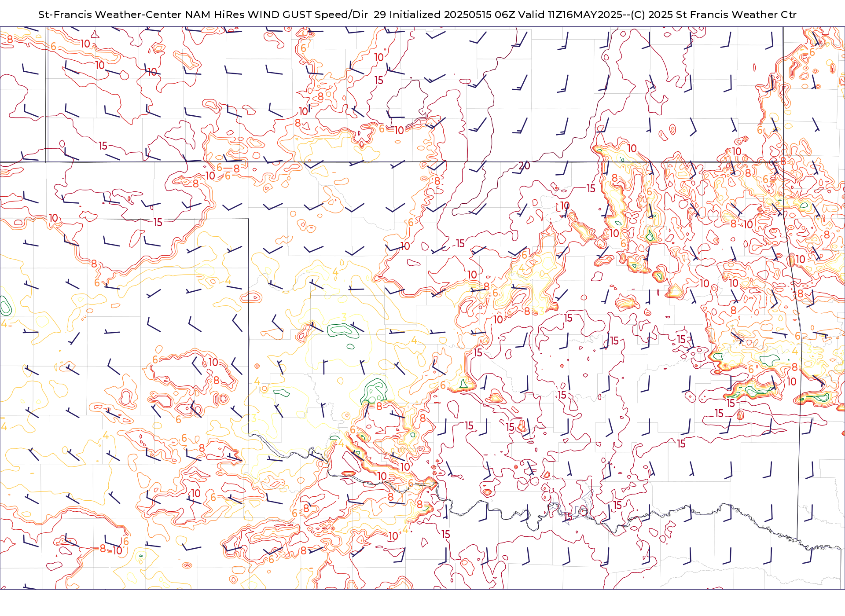
Task: Click the "(C) 2025 St Francis Weather Ctr" text
Action: [713, 15]
